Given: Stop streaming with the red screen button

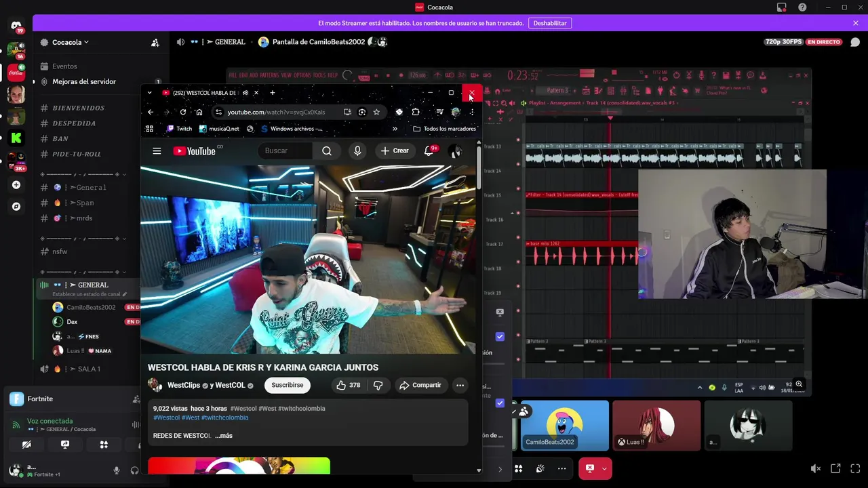Looking at the screenshot, I should point(590,468).
